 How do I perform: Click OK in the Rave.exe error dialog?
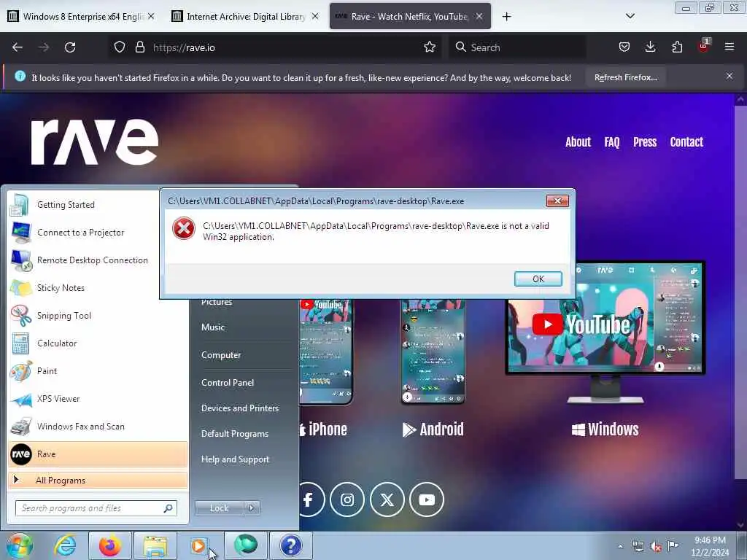pos(538,279)
